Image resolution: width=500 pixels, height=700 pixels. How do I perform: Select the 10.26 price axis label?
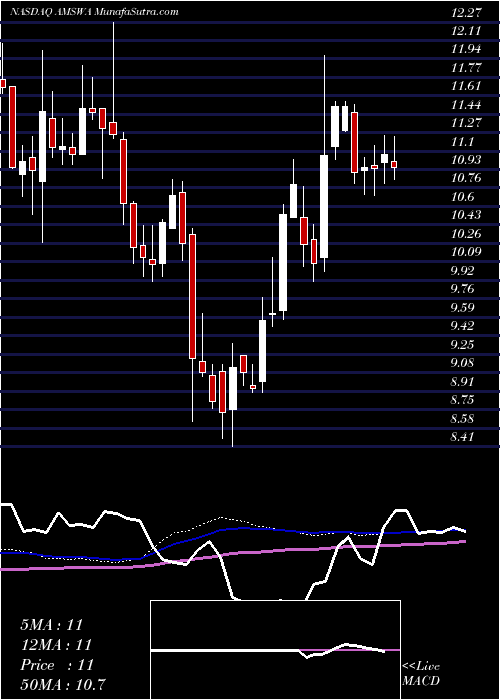point(466,234)
